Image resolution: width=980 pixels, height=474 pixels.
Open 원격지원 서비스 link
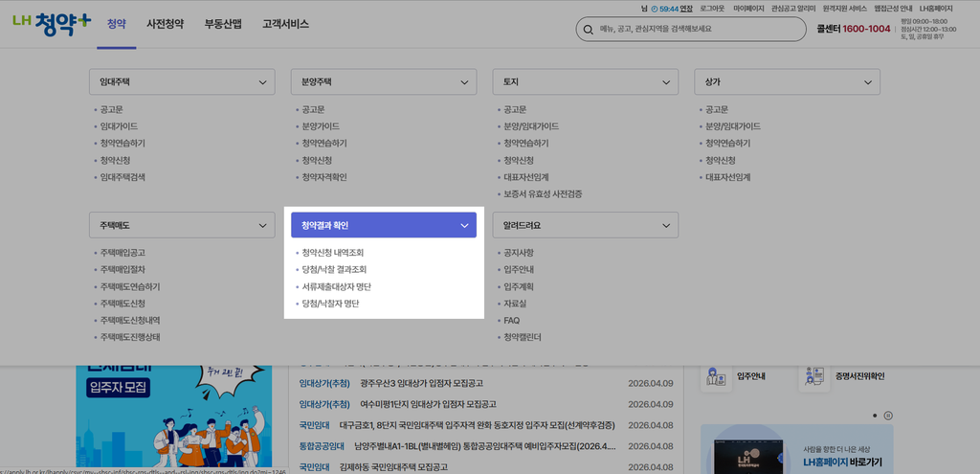[845, 9]
